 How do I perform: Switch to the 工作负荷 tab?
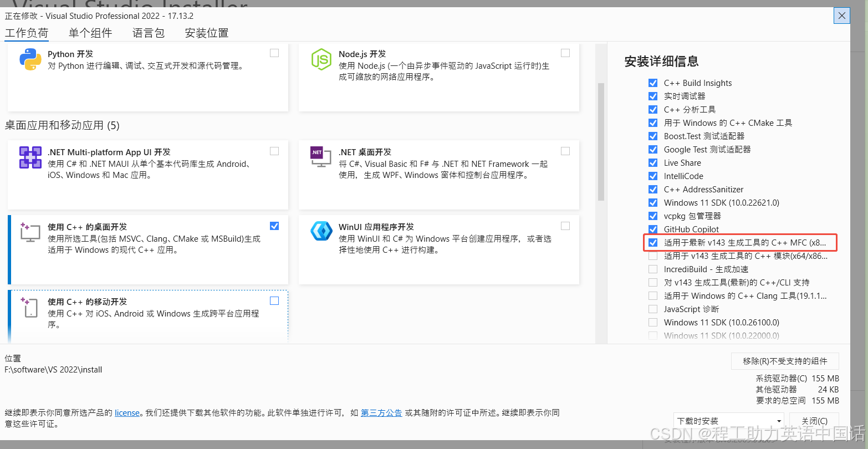point(27,33)
